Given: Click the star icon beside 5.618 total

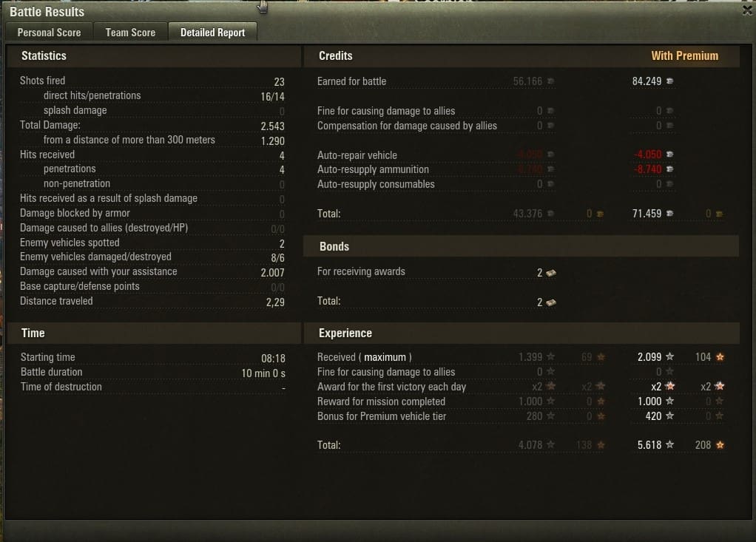Looking at the screenshot, I should (669, 444).
